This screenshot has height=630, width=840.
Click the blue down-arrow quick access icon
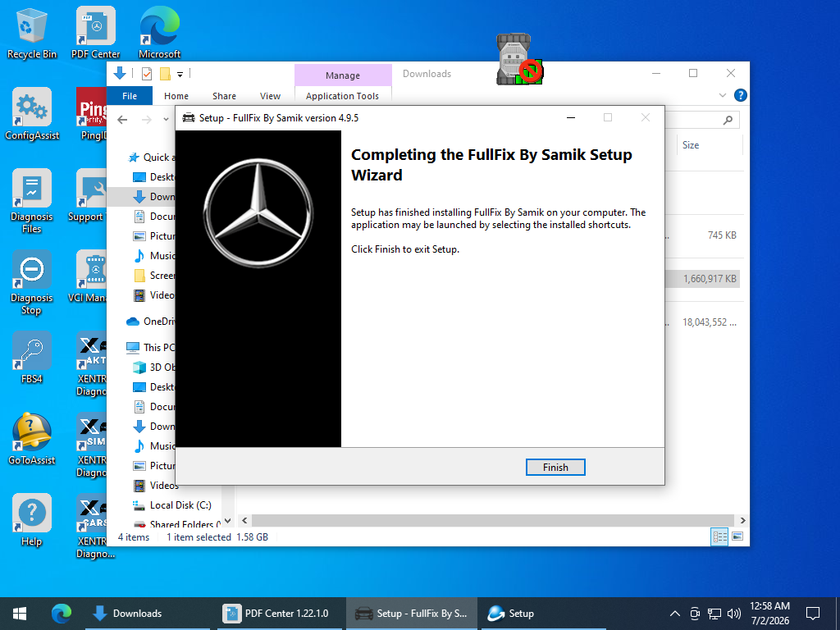click(120, 73)
